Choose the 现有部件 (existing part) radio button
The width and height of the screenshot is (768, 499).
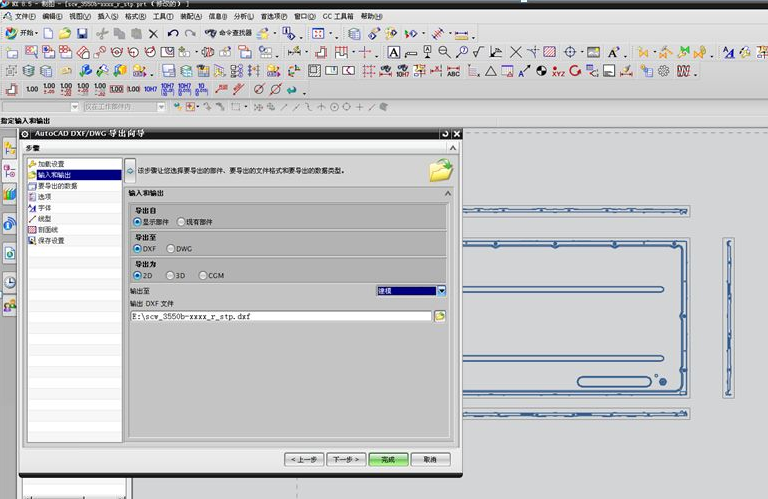pyautogui.click(x=181, y=222)
